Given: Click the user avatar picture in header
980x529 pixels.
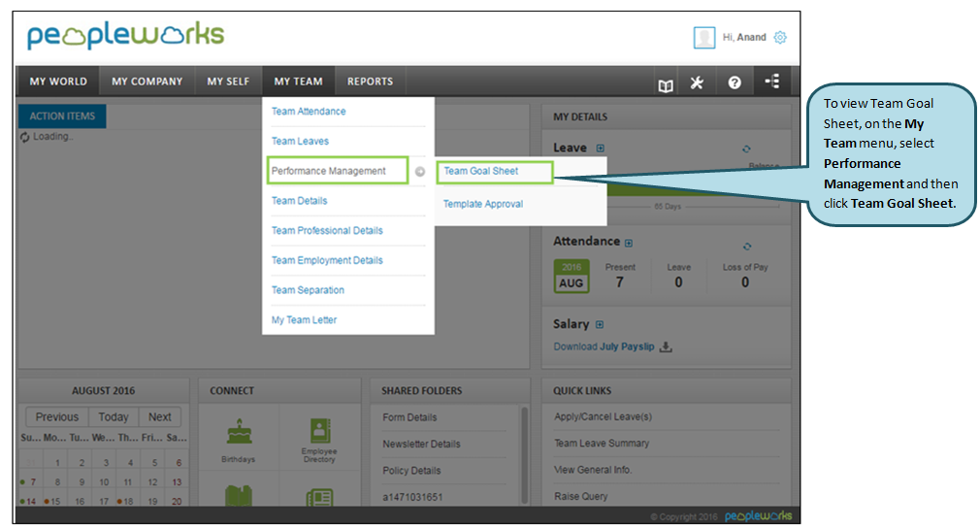Looking at the screenshot, I should (x=703, y=38).
